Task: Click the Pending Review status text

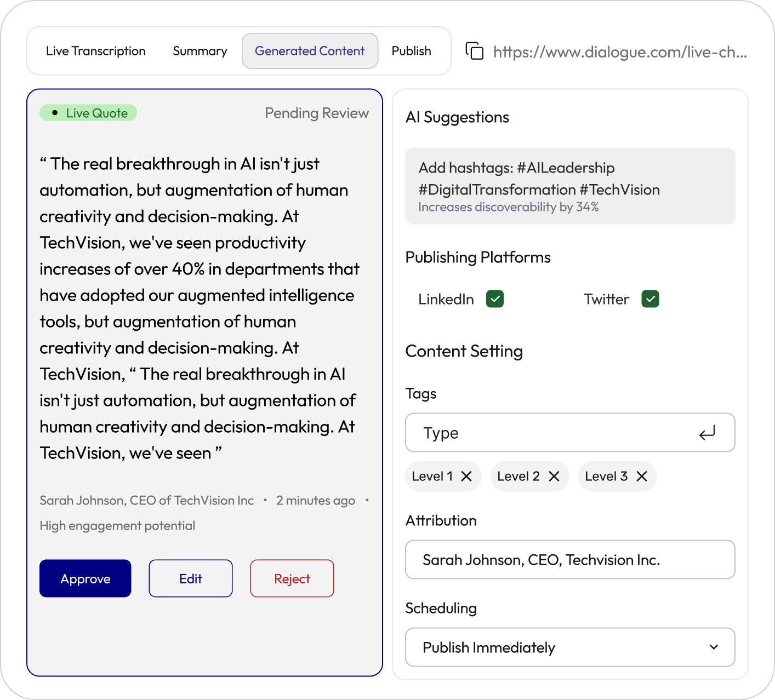Action: click(x=317, y=113)
